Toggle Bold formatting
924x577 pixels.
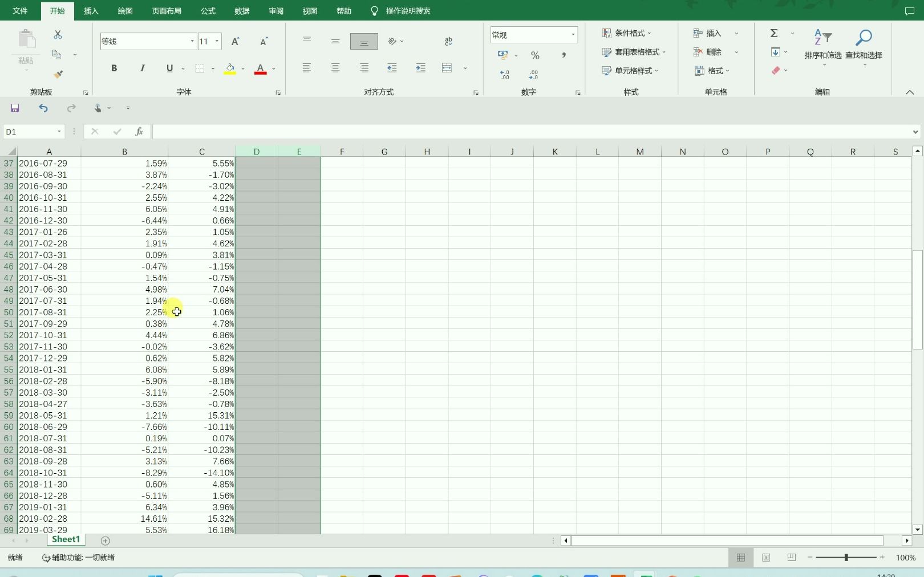114,68
